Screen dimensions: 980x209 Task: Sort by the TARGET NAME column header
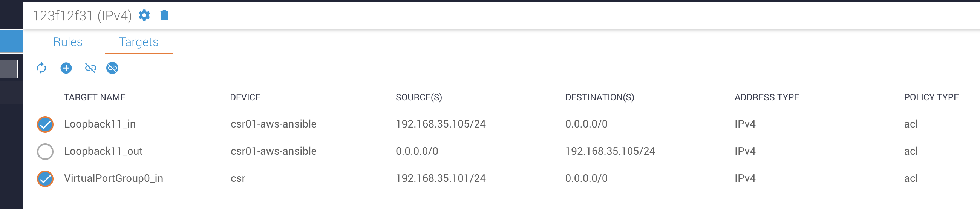tap(95, 97)
